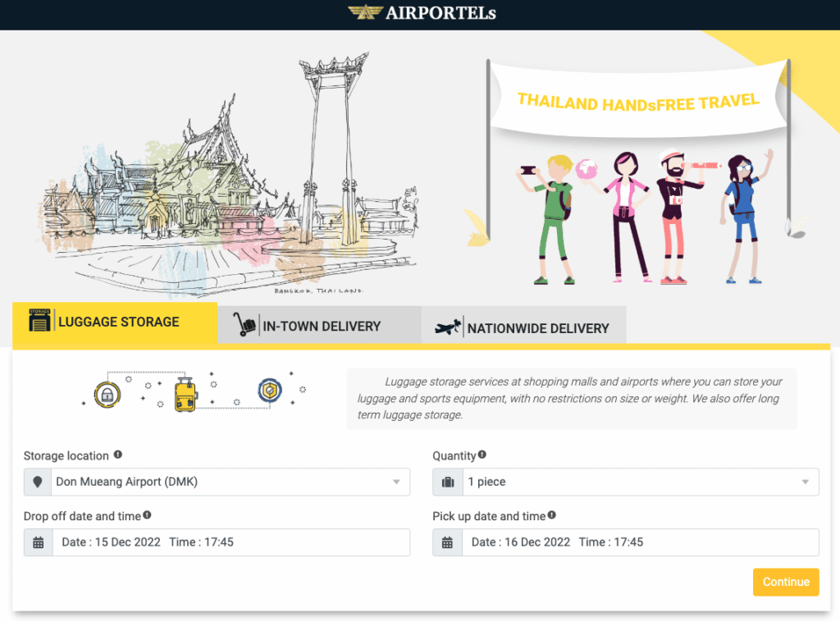The image size is (840, 622).
Task: Click the Quantity label
Action: [454, 456]
